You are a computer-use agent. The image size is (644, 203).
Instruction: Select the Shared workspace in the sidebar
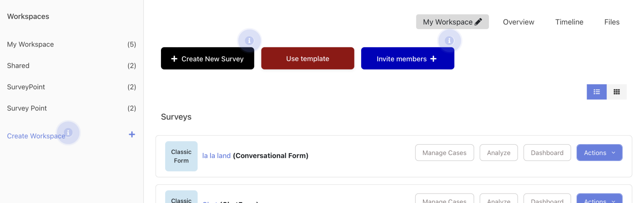coord(18,65)
